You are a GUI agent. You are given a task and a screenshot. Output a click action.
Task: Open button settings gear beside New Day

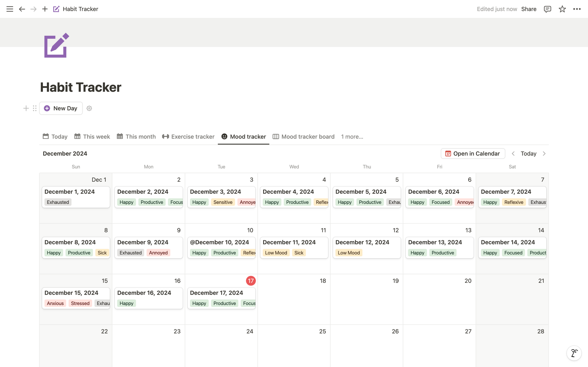tap(89, 108)
